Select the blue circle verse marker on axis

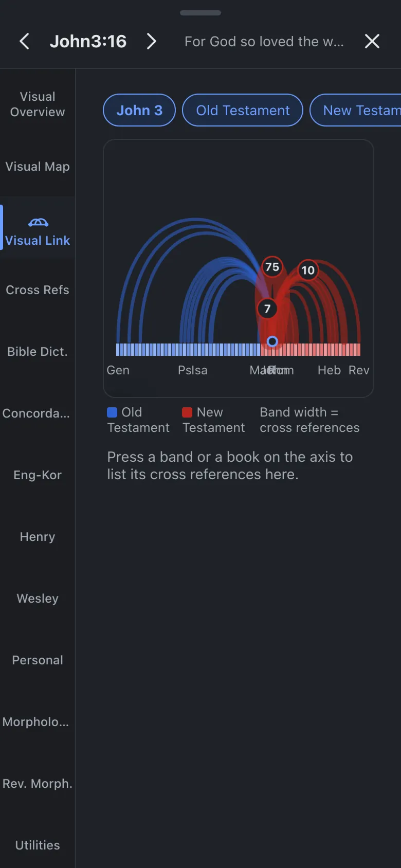272,341
